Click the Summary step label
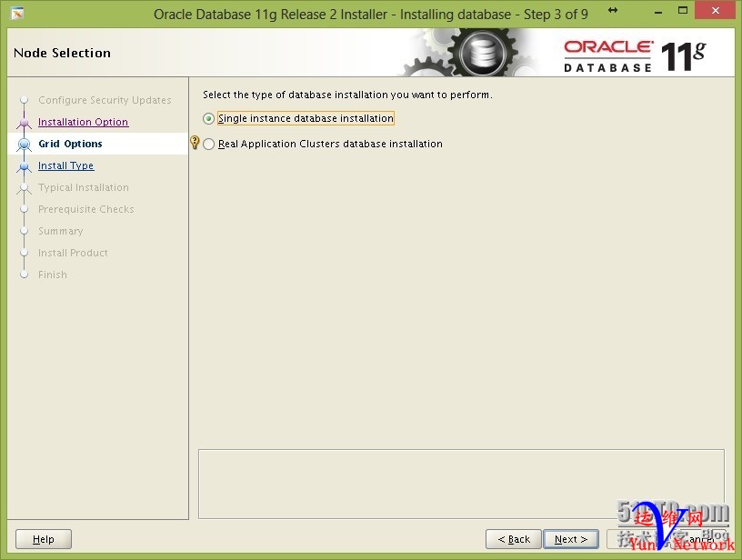 pos(61,231)
